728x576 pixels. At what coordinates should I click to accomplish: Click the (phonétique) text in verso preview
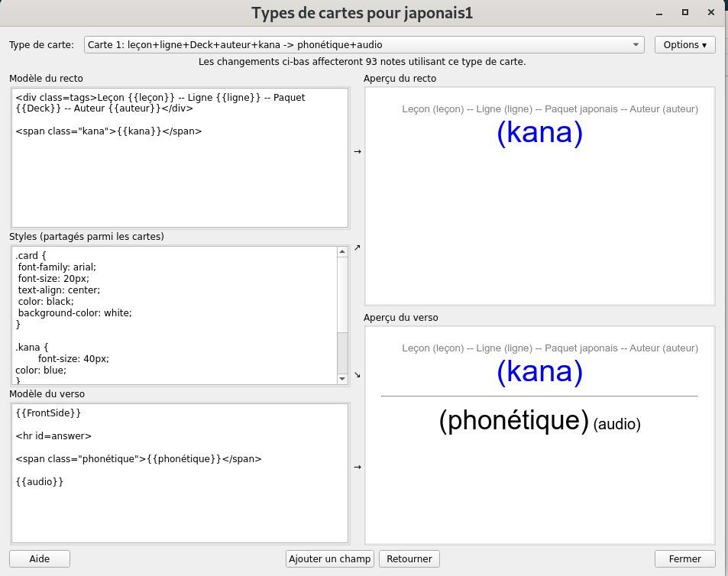tap(513, 422)
